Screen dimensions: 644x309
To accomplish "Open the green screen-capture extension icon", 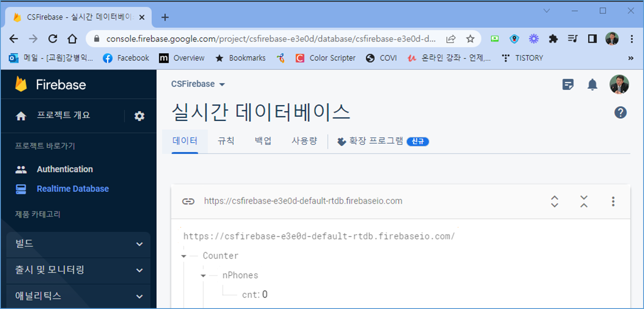I will pos(495,39).
